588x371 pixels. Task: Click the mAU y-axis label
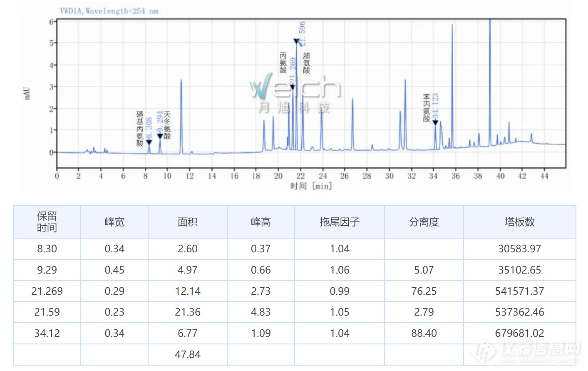pyautogui.click(x=27, y=93)
